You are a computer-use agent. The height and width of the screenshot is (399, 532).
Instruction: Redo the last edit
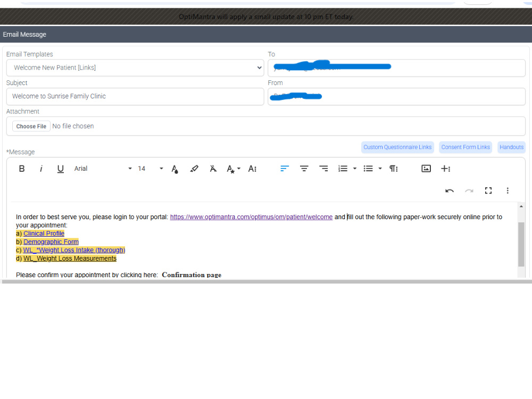[x=469, y=190]
